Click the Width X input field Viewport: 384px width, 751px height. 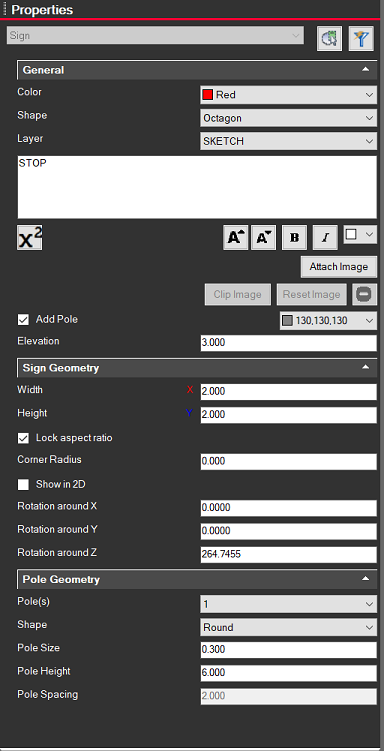coord(288,391)
